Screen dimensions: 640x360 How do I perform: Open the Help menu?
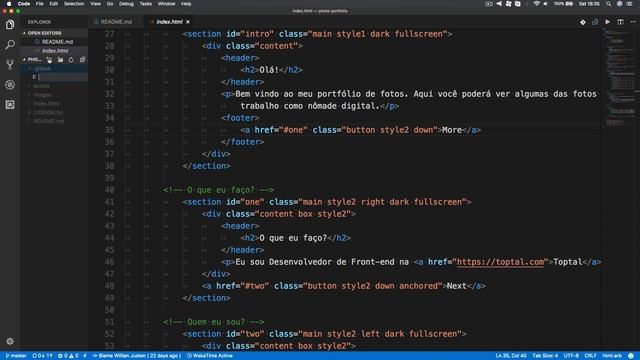pos(186,4)
